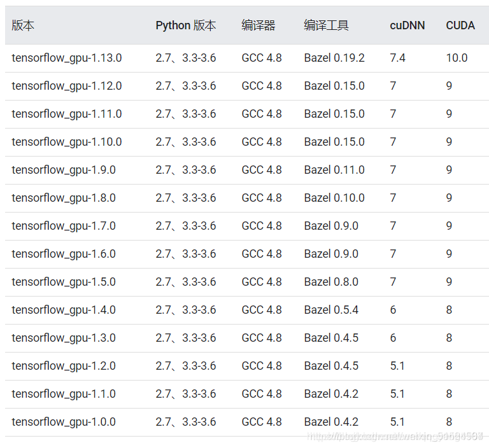The height and width of the screenshot is (448, 489).
Task: Select the tensorflow_gpu-1.11.0 cell
Action: 67,114
